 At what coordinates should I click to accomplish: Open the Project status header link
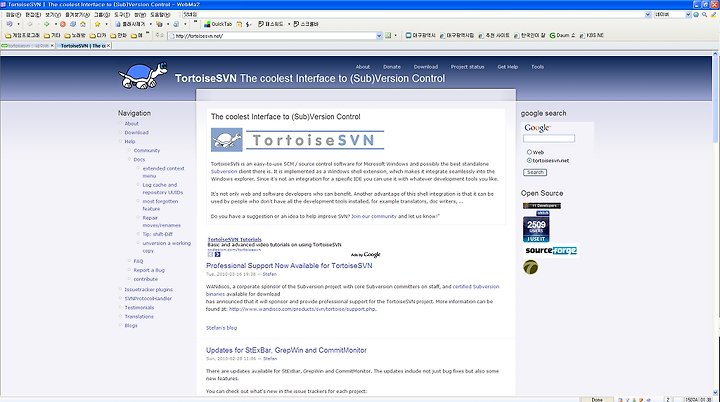(467, 67)
